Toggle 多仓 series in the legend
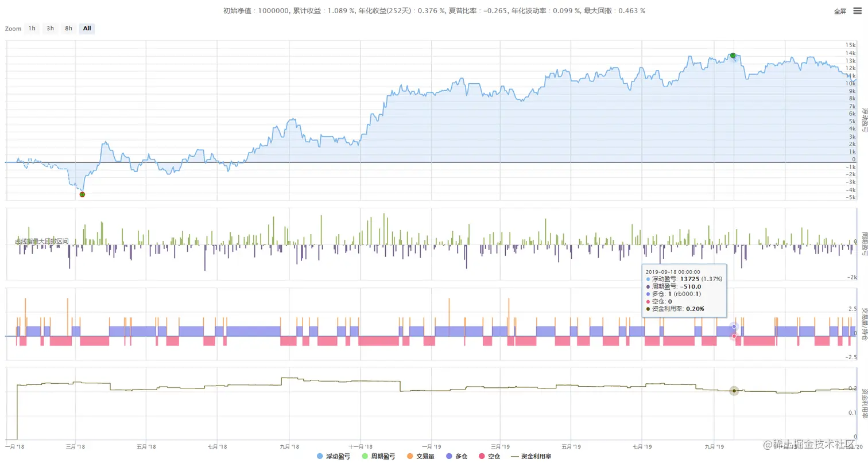868x463 pixels. [x=457, y=457]
